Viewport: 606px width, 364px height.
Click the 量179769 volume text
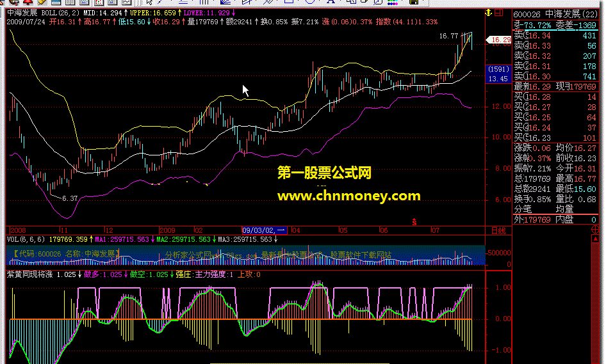point(203,22)
